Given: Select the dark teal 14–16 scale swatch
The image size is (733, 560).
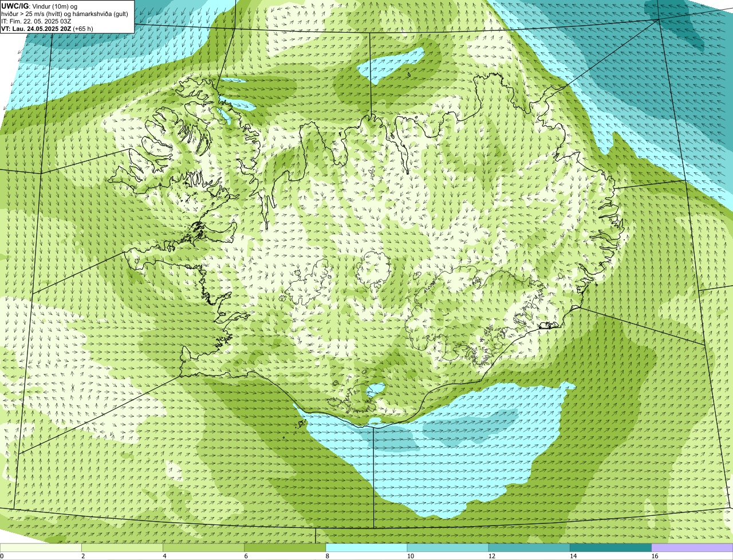Looking at the screenshot, I should (610, 548).
